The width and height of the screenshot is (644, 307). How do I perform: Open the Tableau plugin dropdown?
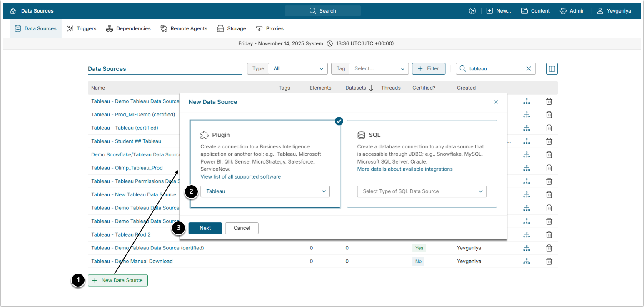point(265,191)
